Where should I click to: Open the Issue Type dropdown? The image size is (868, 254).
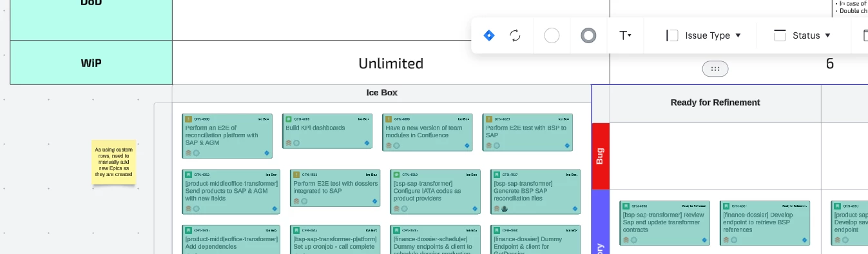704,35
